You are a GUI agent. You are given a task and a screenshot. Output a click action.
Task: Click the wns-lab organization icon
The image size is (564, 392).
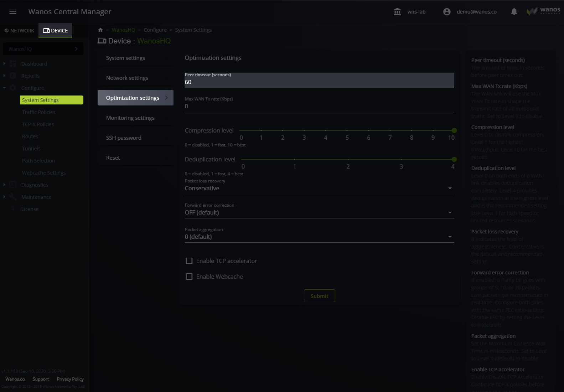[397, 12]
